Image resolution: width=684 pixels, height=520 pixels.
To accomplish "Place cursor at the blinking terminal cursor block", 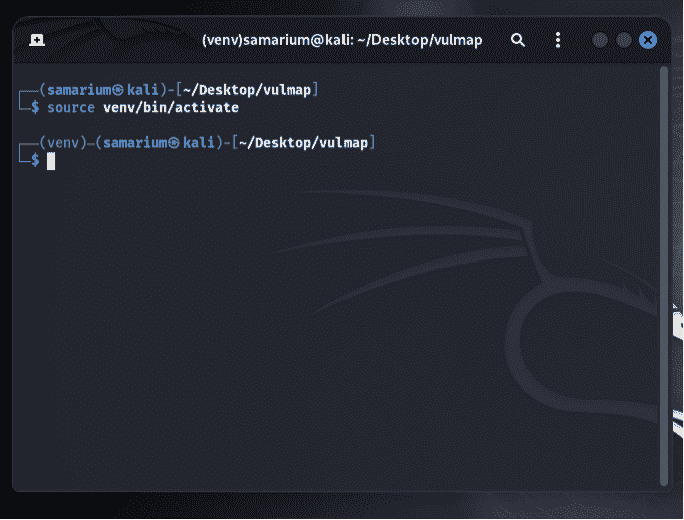I will 51,161.
